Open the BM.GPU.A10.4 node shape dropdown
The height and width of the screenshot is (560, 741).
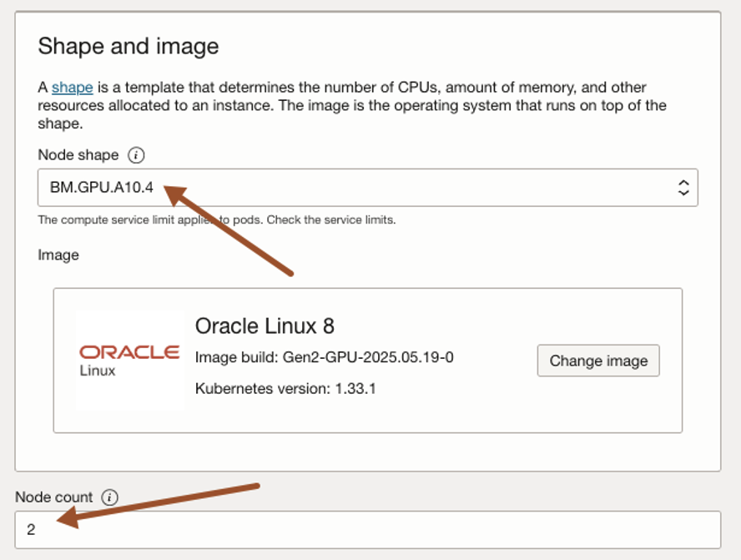[367, 188]
